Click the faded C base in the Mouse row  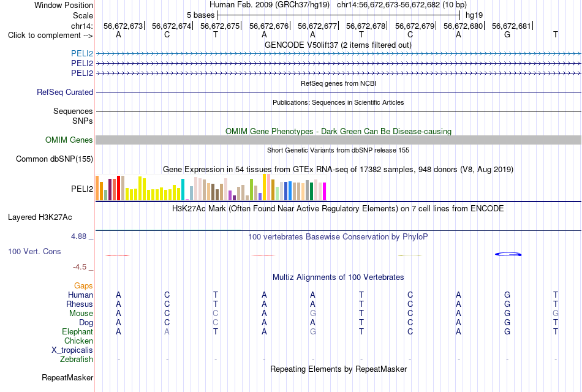coord(216,314)
